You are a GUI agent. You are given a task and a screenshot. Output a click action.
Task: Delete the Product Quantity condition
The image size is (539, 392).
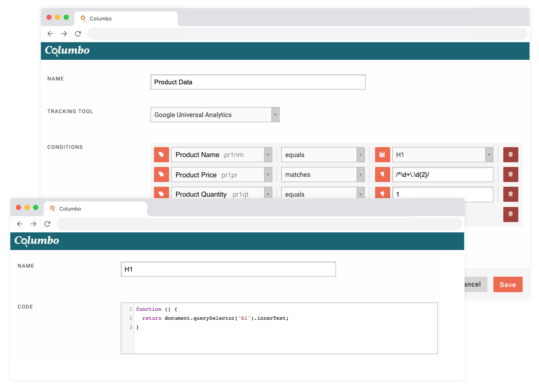pyautogui.click(x=510, y=194)
